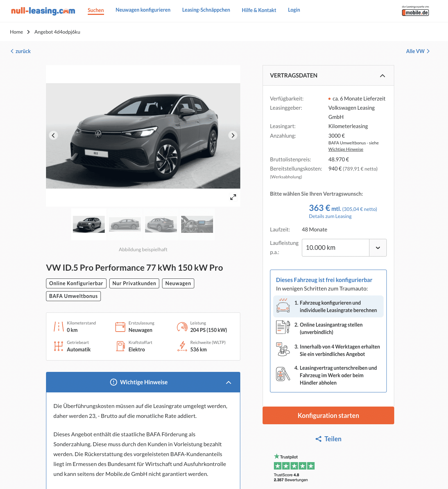Collapse the Wichtige Hinweise section

[229, 382]
